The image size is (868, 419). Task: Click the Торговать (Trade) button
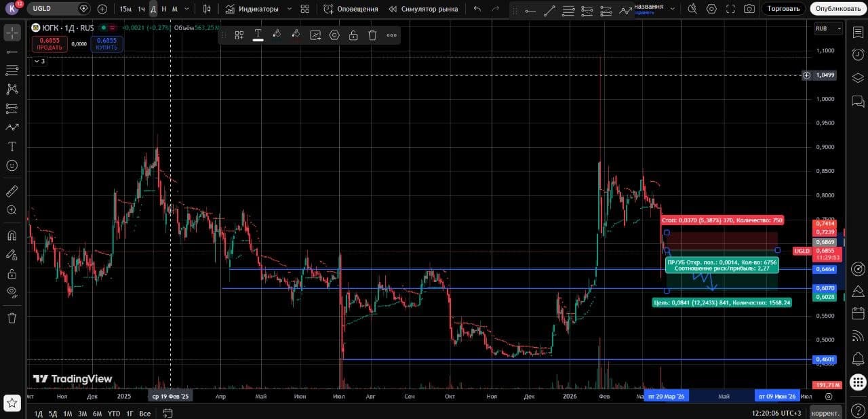click(783, 9)
